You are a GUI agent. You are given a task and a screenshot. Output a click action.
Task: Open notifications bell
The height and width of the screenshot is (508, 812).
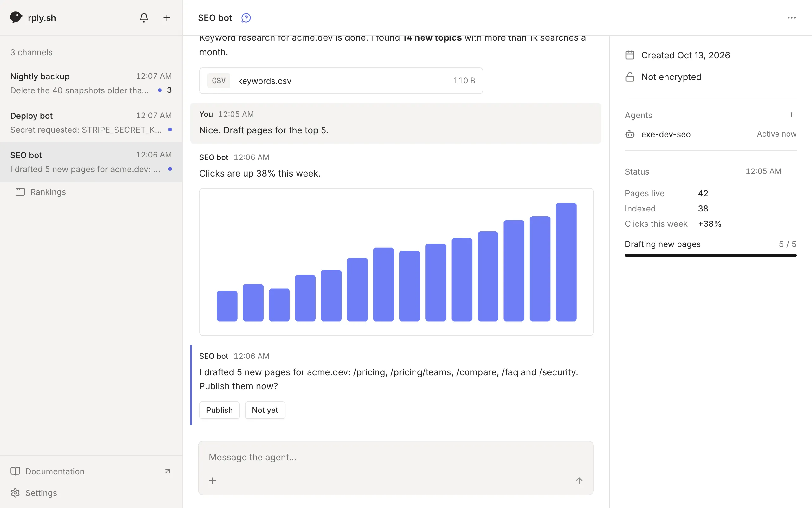pos(144,17)
